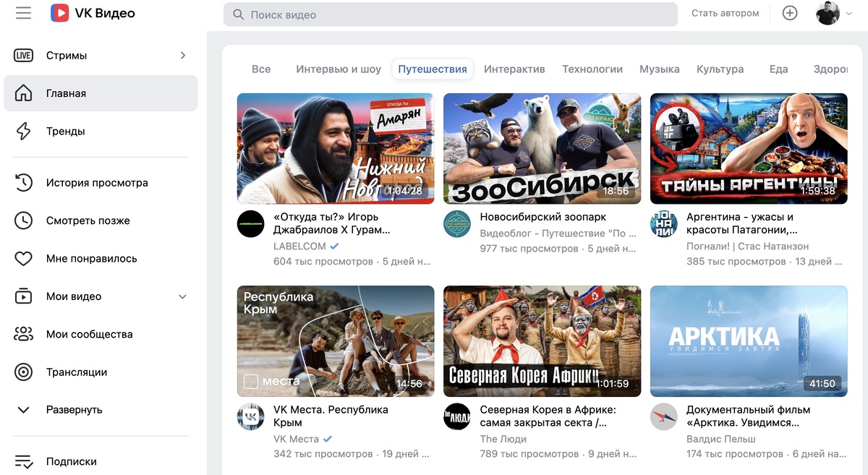This screenshot has height=475, width=868.
Task: Open title Северная Корея в Африке
Action: point(548,416)
